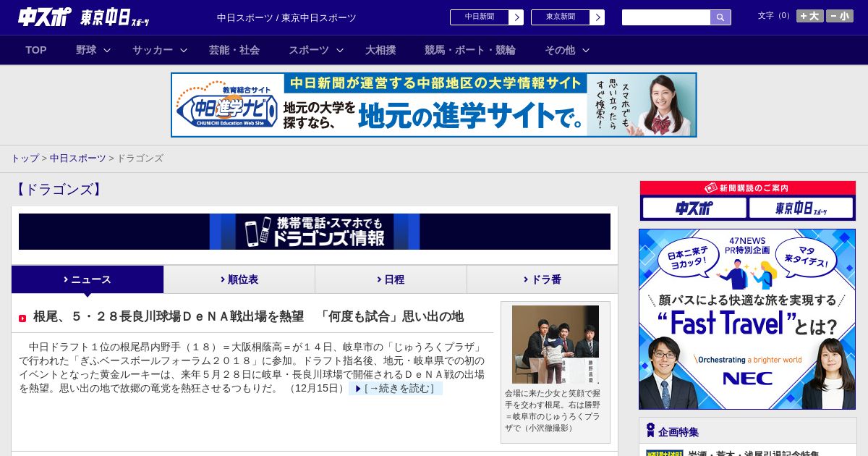Click the arrow beside 東京新聞
The width and height of the screenshot is (868, 456).
click(x=597, y=17)
